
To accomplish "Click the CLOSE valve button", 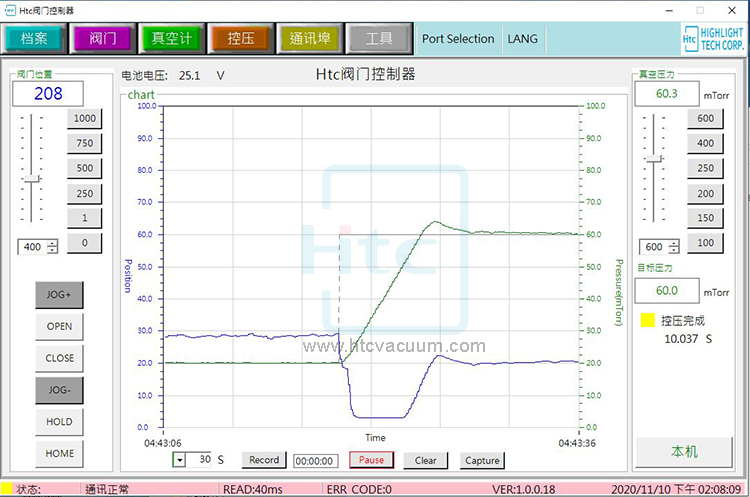I will tap(59, 358).
